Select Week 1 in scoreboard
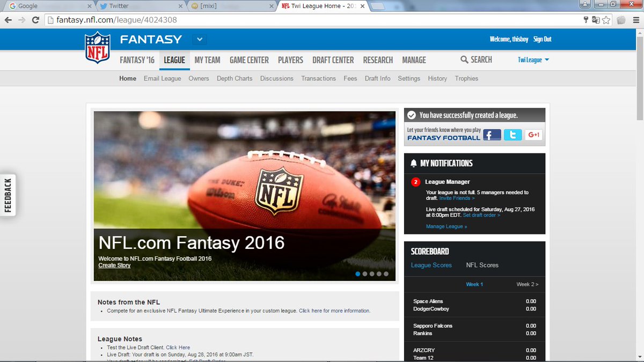This screenshot has height=362, width=644. (474, 284)
